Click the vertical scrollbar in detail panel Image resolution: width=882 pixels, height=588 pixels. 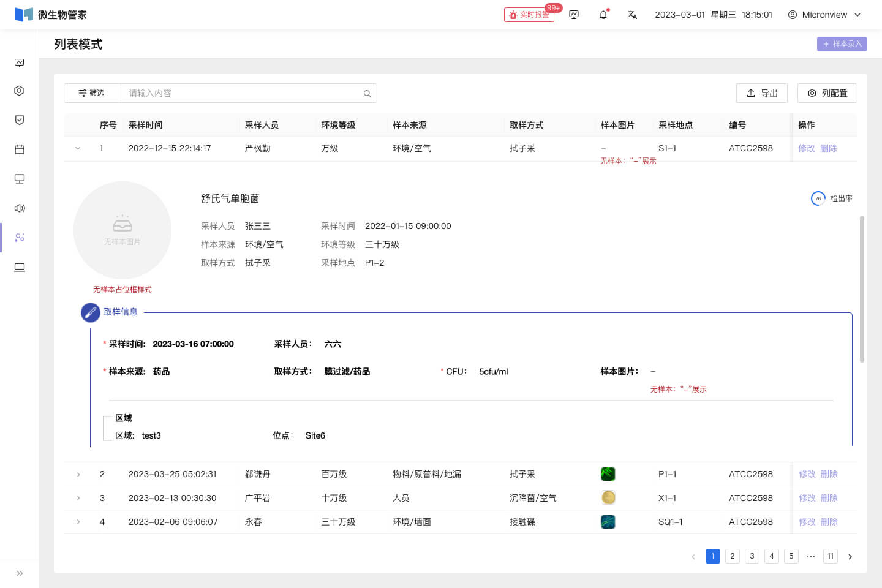pyautogui.click(x=862, y=288)
